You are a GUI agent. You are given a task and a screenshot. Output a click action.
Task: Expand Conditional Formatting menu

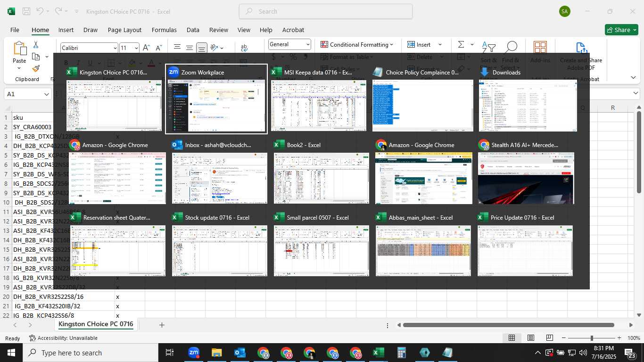(357, 44)
